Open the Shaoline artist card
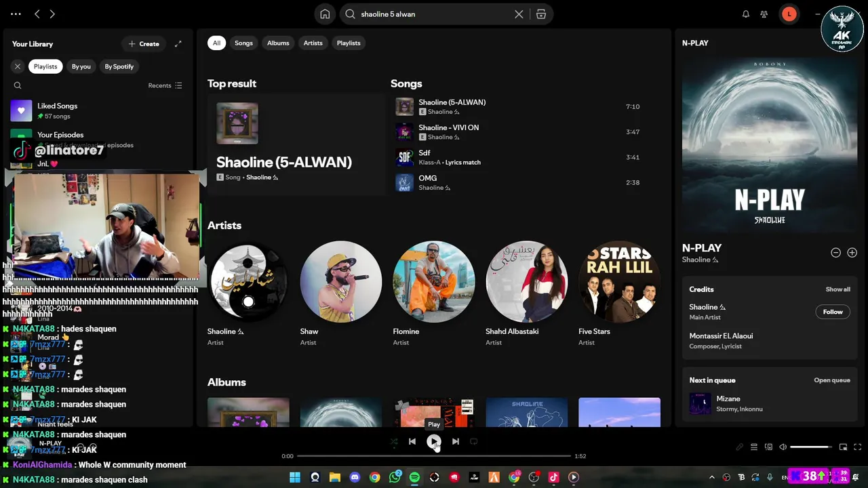This screenshot has height=488, width=868. [x=248, y=295]
